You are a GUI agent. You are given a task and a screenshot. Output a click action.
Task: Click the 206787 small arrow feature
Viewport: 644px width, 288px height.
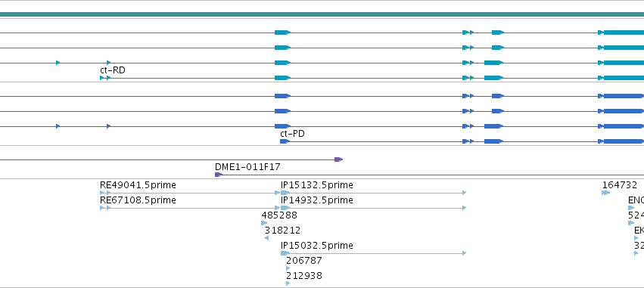(288, 268)
